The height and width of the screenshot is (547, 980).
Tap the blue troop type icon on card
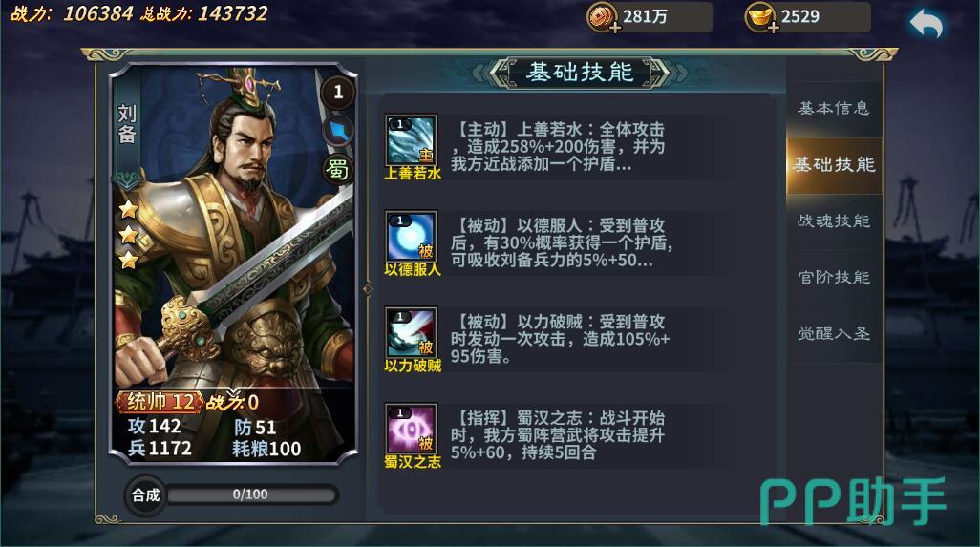coord(338,131)
